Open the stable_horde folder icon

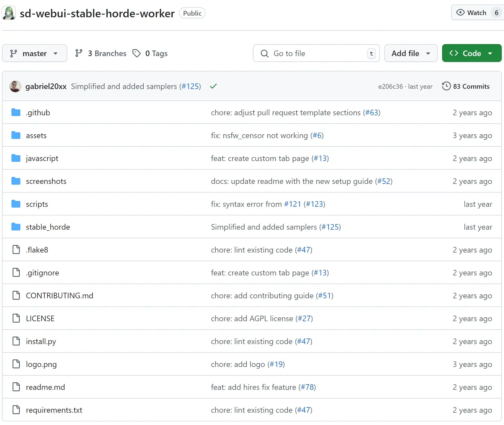(x=16, y=227)
